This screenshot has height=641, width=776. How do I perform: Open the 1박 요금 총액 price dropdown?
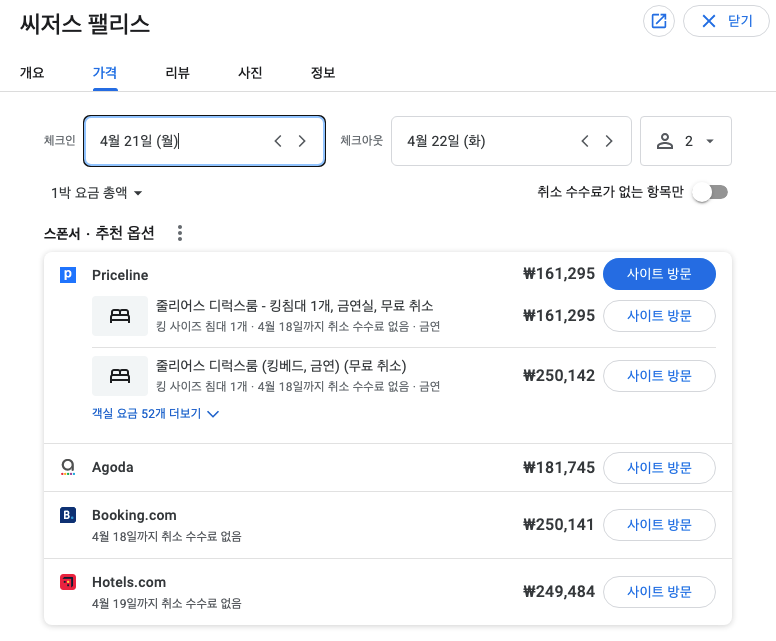pos(97,193)
